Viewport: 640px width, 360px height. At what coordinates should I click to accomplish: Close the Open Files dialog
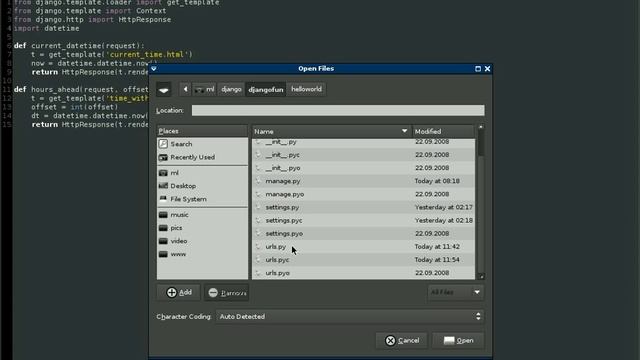tap(487, 69)
